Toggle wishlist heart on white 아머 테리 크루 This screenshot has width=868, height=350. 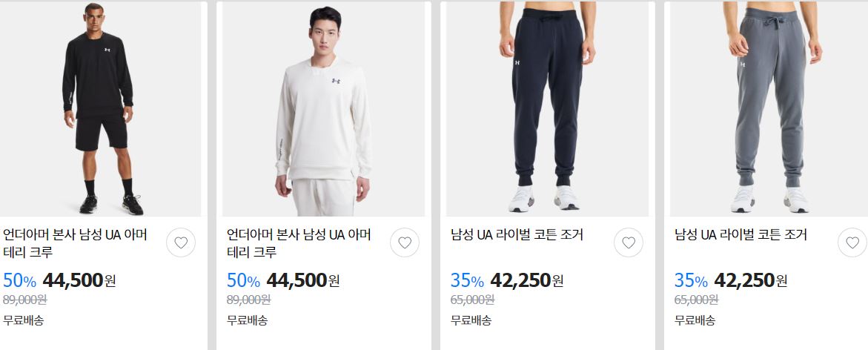[405, 242]
